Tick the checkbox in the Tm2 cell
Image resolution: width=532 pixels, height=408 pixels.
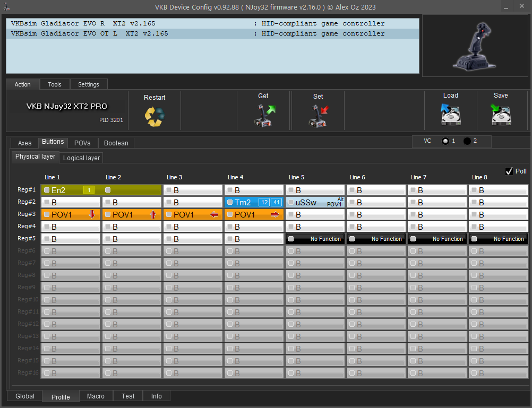(x=230, y=202)
